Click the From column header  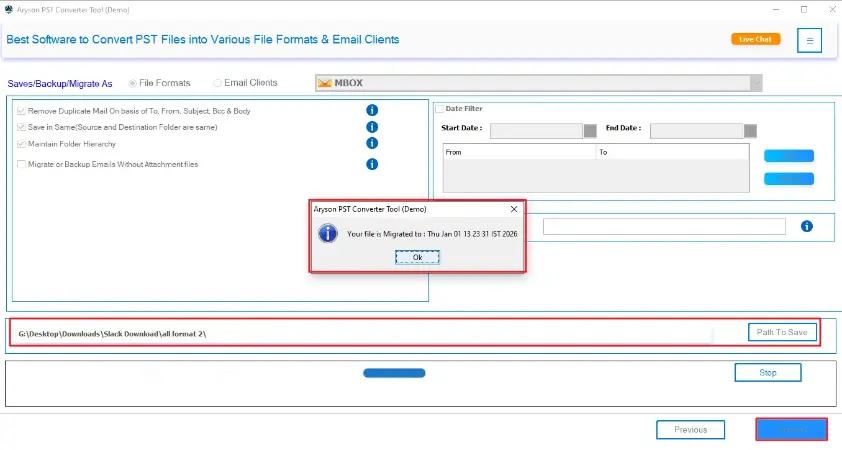(519, 153)
